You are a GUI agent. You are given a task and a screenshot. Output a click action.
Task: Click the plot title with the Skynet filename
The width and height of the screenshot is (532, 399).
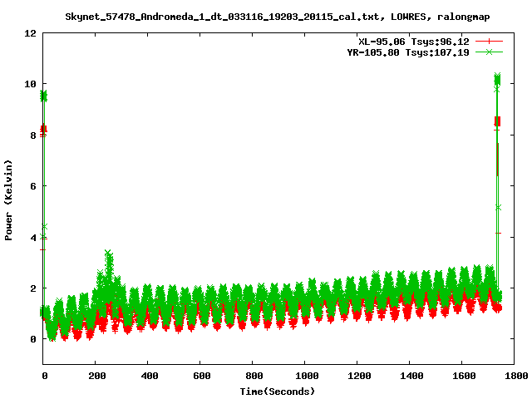[277, 17]
